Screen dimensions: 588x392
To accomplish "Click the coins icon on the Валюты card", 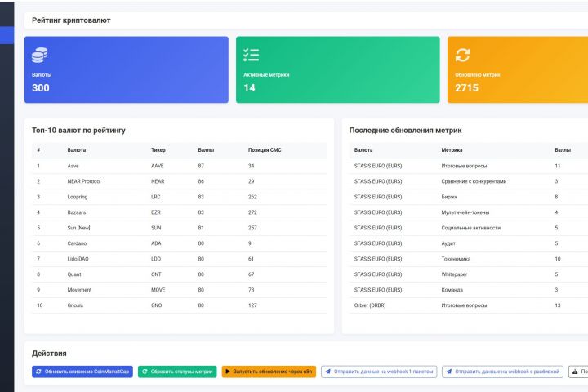I will [x=39, y=55].
